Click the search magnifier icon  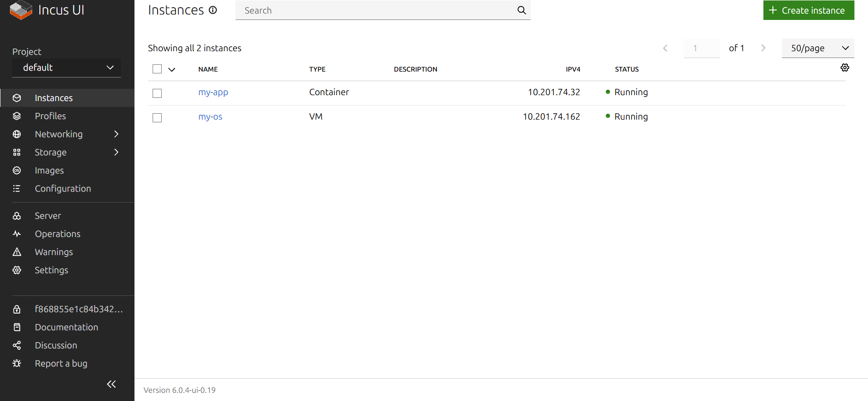click(x=522, y=10)
